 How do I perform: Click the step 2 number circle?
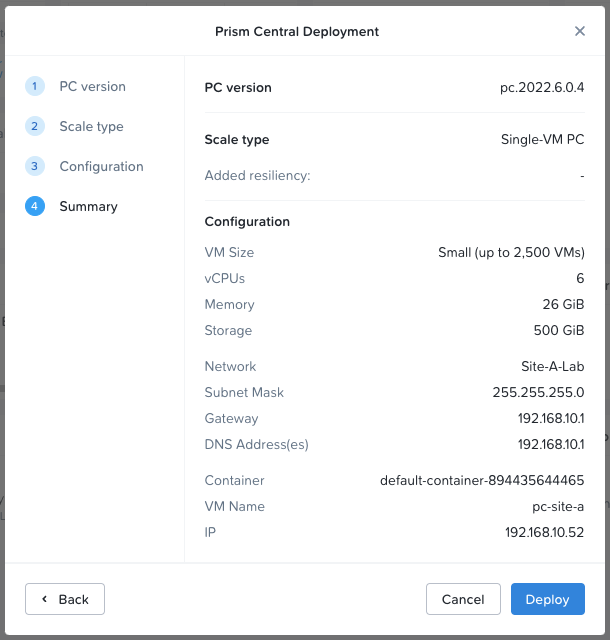(x=35, y=127)
